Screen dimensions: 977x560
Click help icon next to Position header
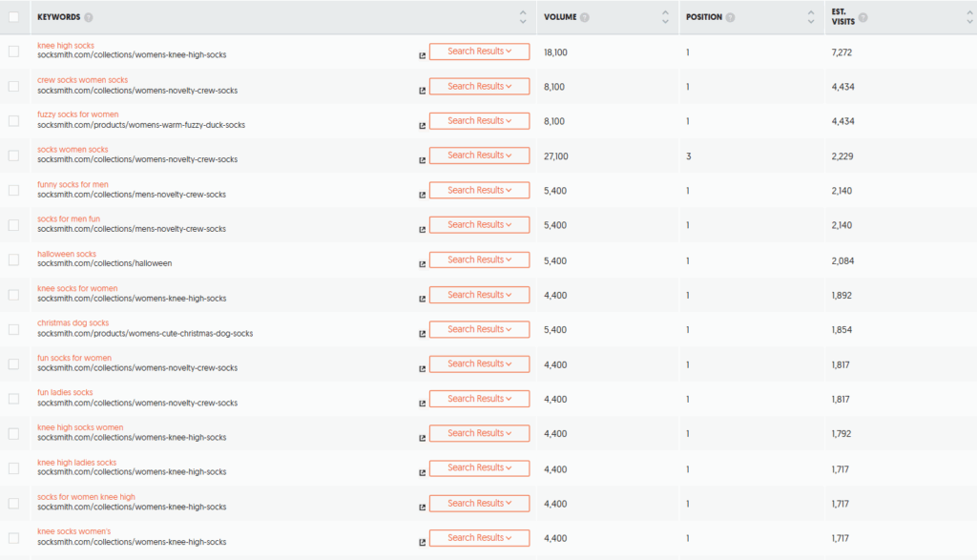pyautogui.click(x=730, y=17)
